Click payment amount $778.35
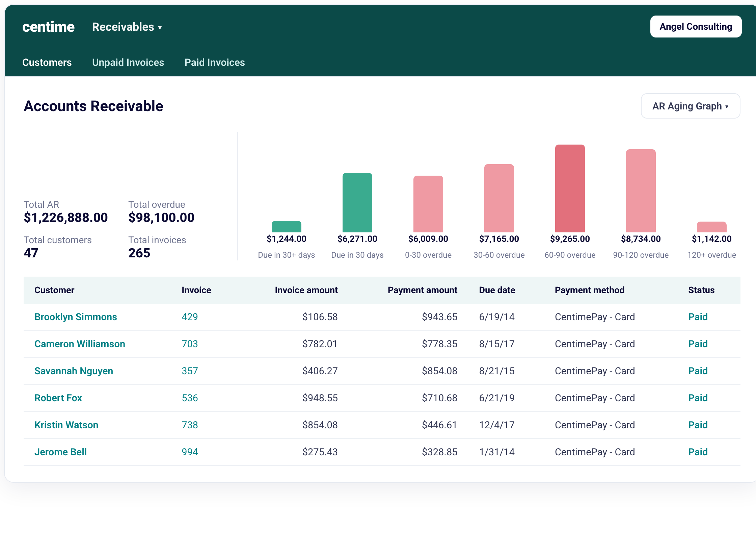The image size is (756, 558). (440, 344)
